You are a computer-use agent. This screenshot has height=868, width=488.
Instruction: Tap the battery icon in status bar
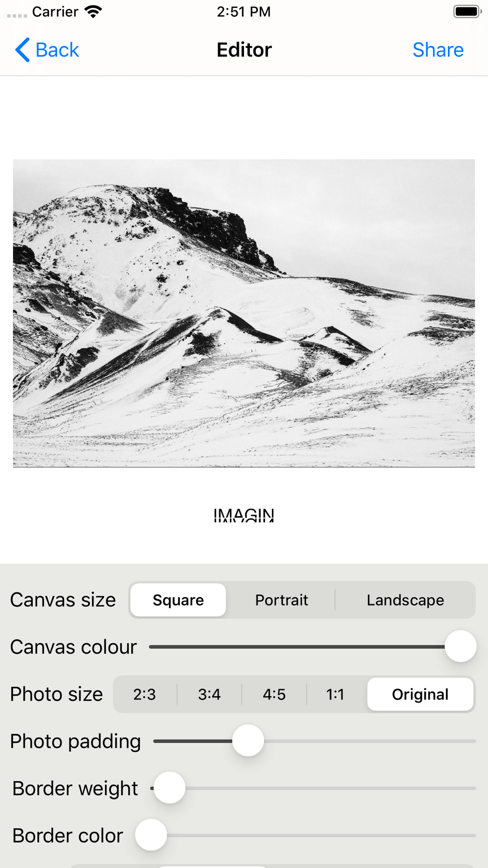pos(467,12)
